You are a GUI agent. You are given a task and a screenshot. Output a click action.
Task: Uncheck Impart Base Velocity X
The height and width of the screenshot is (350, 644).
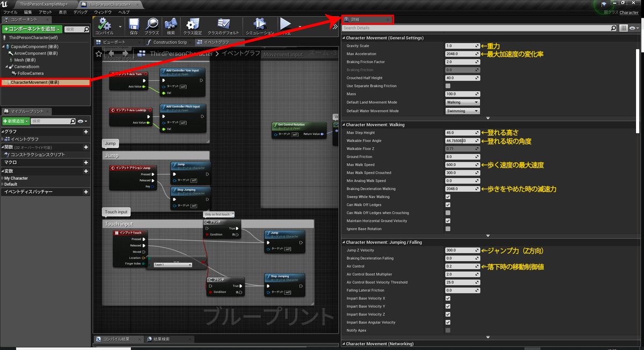[449, 298]
